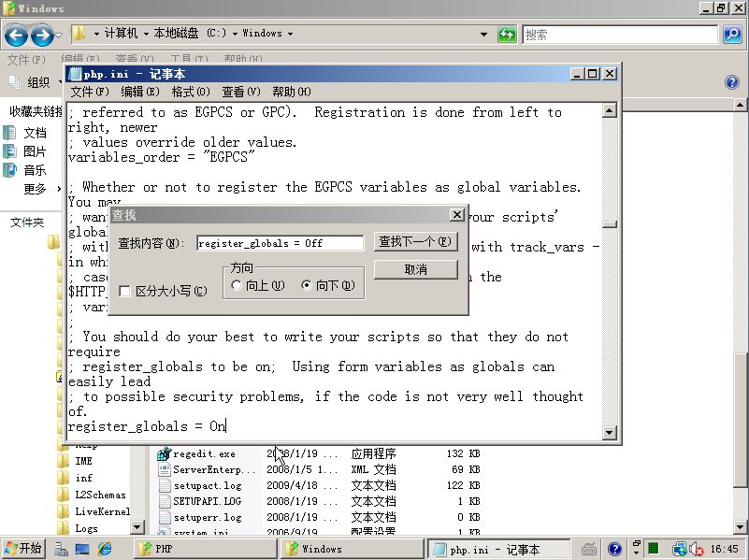This screenshot has width=749, height=560.
Task: Select the setupact.log file
Action: pos(207,485)
